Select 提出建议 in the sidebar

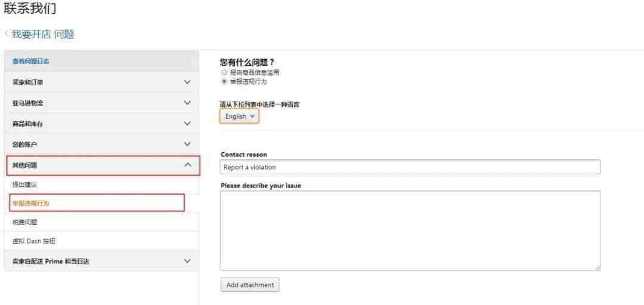click(x=25, y=185)
